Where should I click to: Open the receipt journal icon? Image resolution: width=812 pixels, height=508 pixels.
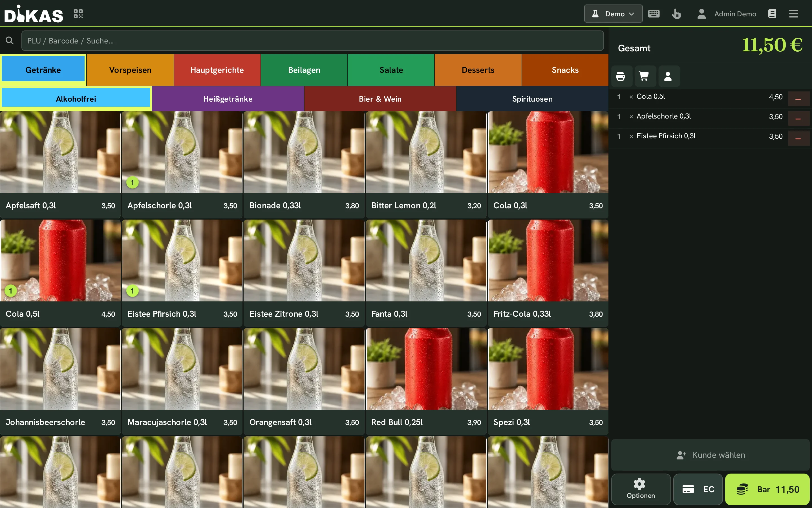[772, 14]
